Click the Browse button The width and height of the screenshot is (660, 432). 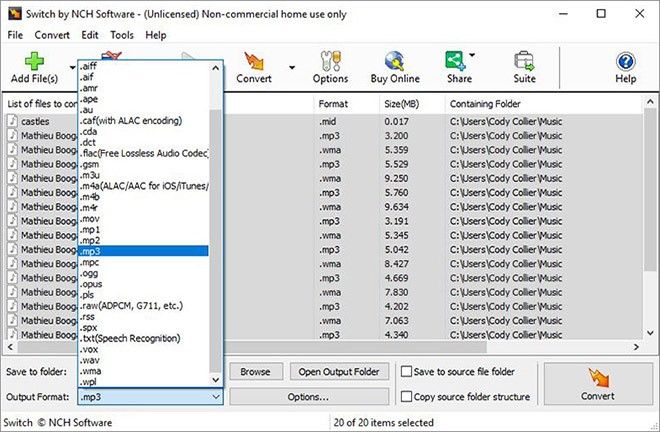click(x=256, y=372)
